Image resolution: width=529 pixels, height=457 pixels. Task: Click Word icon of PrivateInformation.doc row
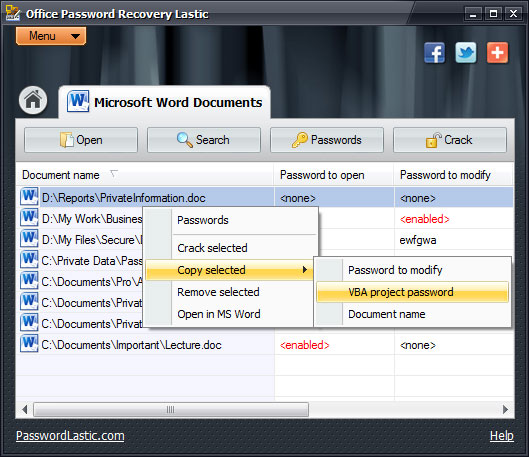pyautogui.click(x=29, y=197)
